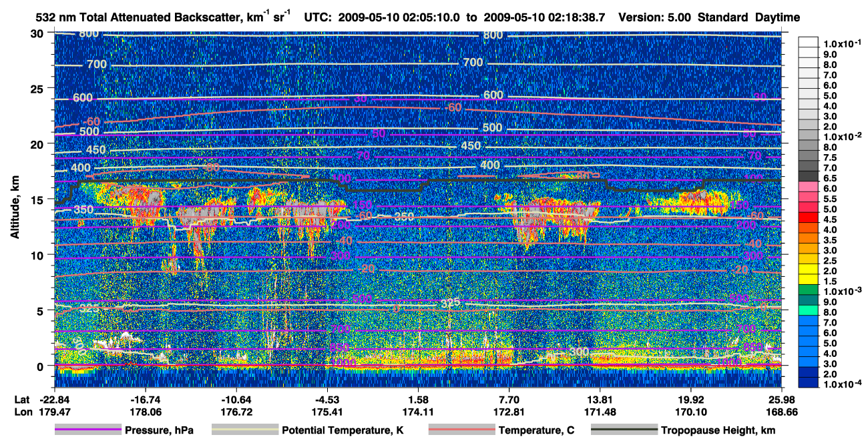Select the 'Potential Temperature, K' legend label
This screenshot has height=445, width=868.
pyautogui.click(x=343, y=430)
